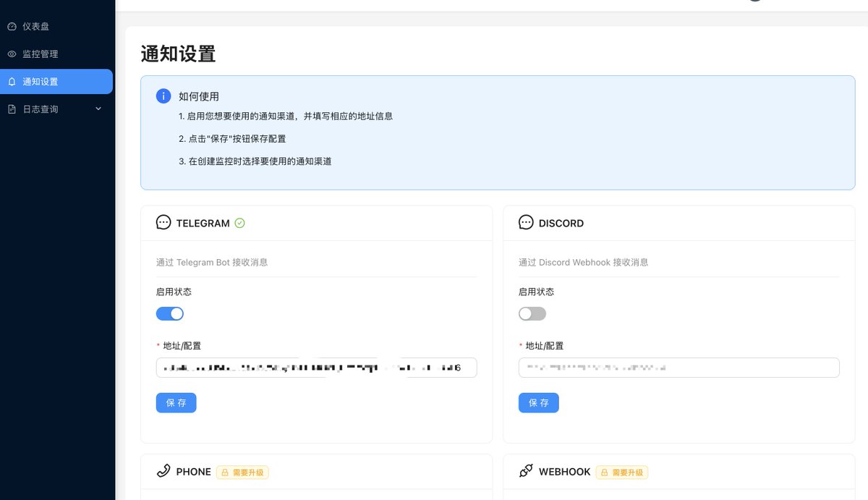Save the Discord configuration with 保存
868x500 pixels.
pos(538,402)
